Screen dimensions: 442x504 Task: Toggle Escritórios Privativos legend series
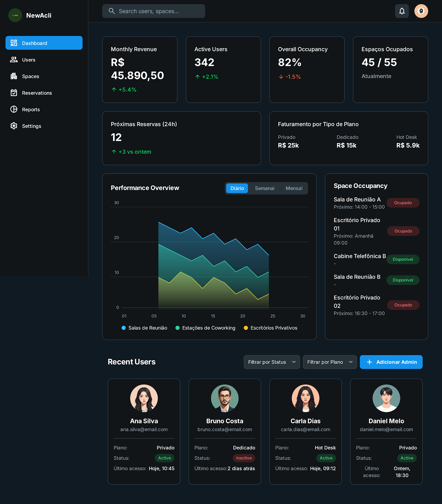click(270, 328)
